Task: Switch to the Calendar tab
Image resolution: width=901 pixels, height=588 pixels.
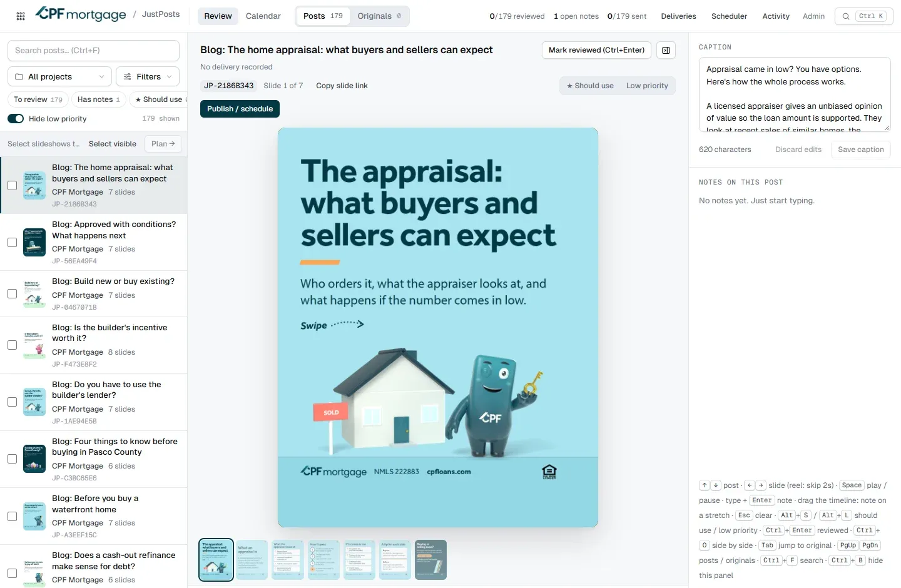Action: pyautogui.click(x=263, y=16)
